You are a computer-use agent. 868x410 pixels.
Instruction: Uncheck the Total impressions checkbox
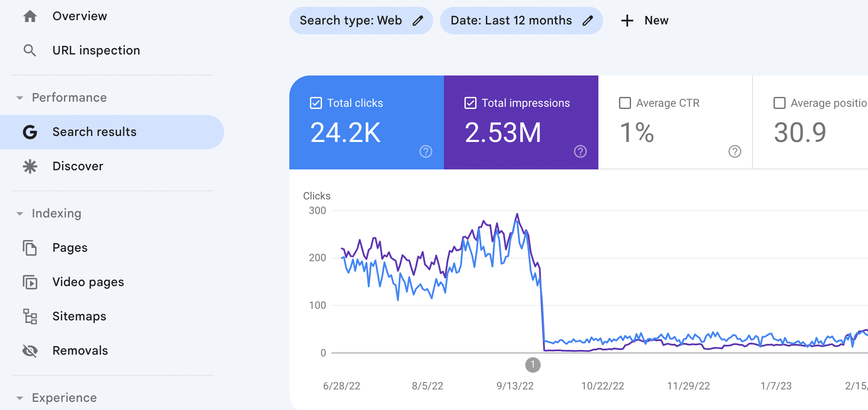470,103
